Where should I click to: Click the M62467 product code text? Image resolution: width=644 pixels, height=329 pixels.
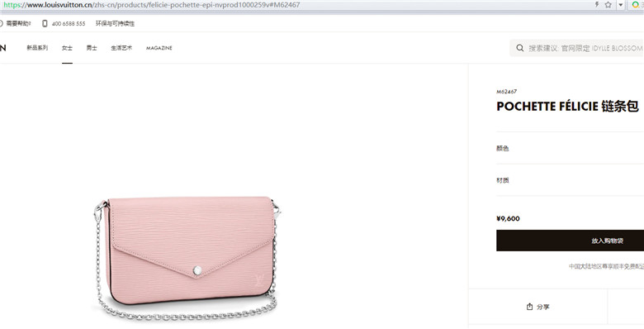point(506,92)
